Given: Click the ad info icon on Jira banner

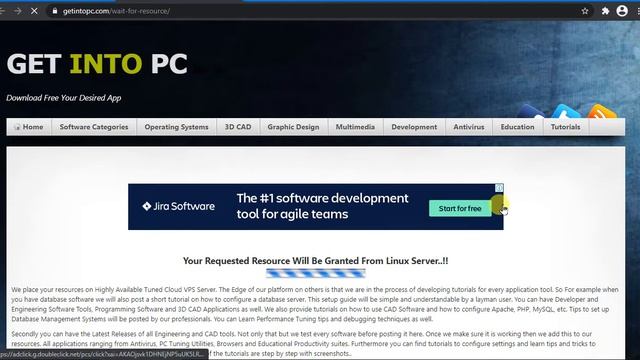Looking at the screenshot, I should pyautogui.click(x=499, y=188).
